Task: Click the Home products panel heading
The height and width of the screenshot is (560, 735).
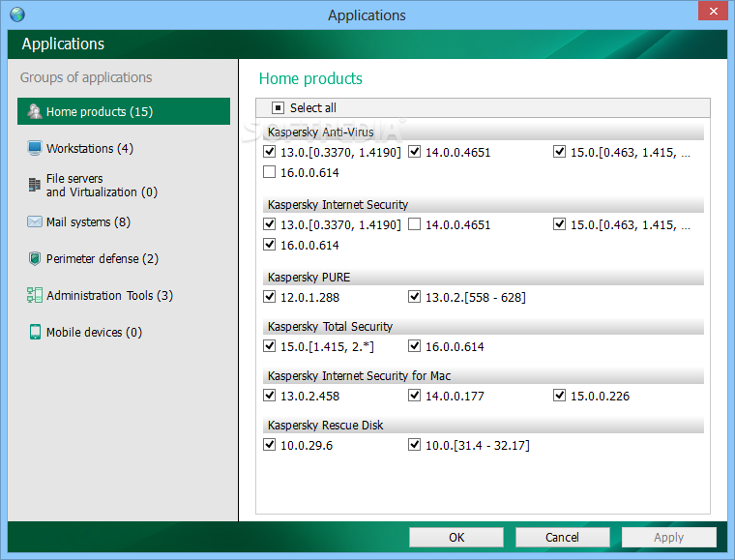Action: pos(310,78)
